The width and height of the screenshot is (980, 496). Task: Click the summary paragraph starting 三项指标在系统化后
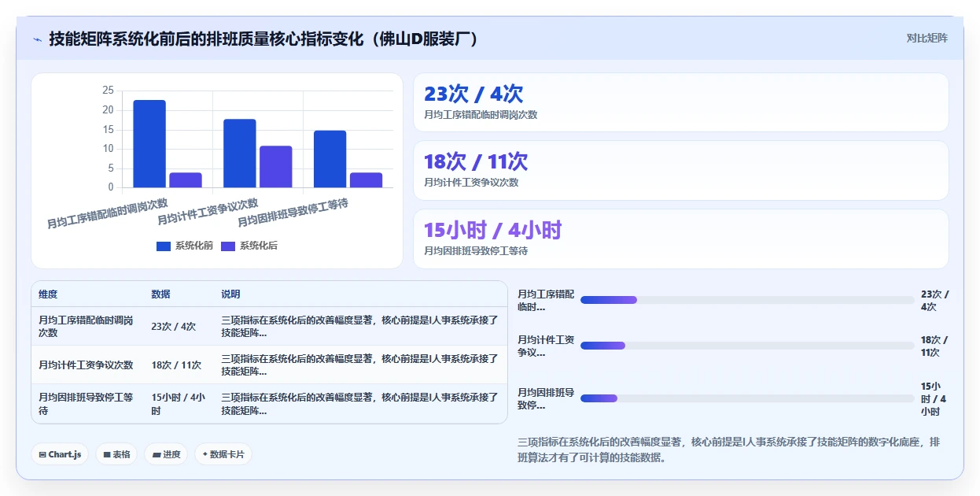click(728, 450)
